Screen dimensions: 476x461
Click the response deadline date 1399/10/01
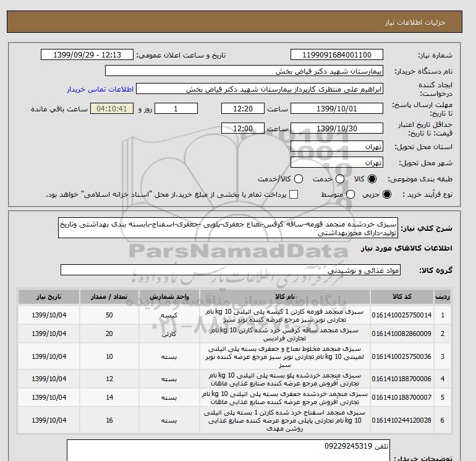[x=337, y=108]
